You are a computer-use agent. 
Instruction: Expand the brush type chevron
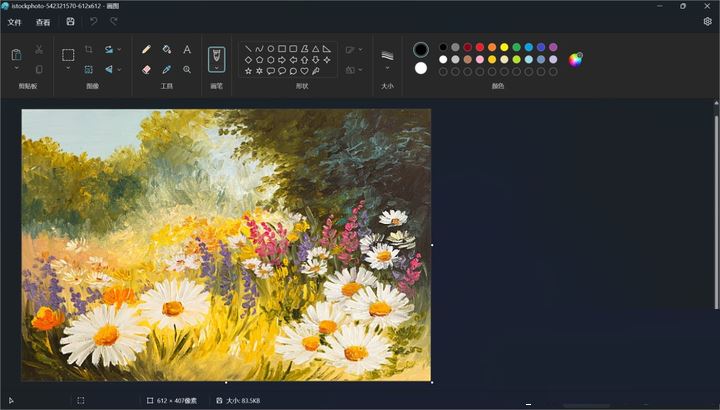point(217,68)
